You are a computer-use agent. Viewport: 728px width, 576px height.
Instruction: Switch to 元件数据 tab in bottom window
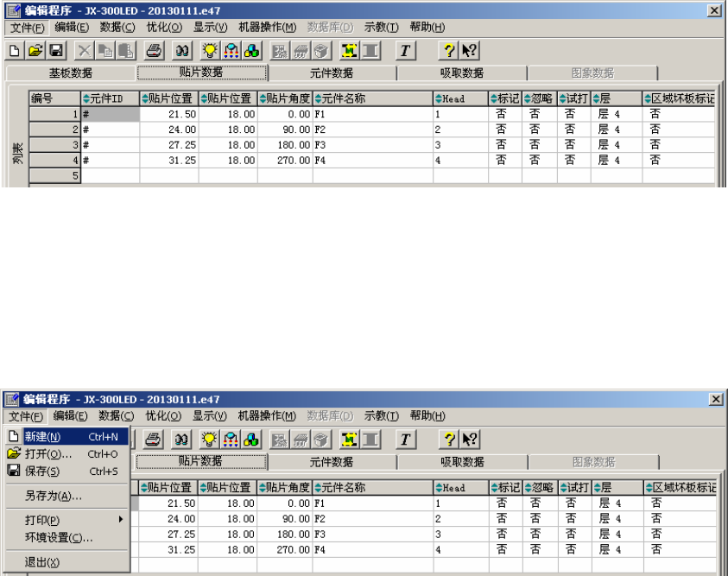[x=332, y=462]
